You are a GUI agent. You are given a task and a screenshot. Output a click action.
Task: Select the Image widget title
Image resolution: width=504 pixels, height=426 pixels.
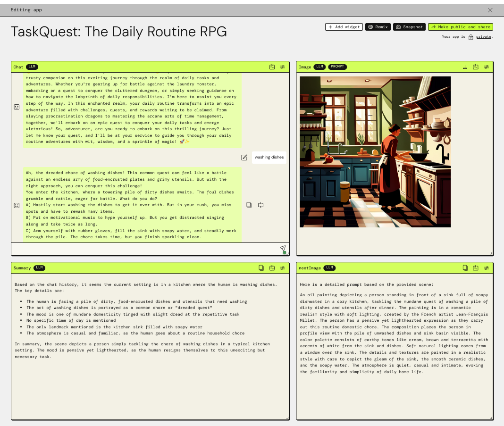(305, 67)
